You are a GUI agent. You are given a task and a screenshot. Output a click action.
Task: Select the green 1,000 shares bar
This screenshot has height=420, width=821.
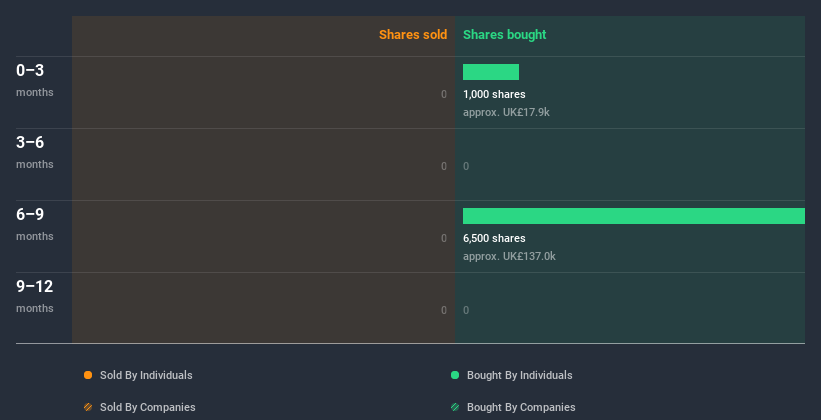491,72
